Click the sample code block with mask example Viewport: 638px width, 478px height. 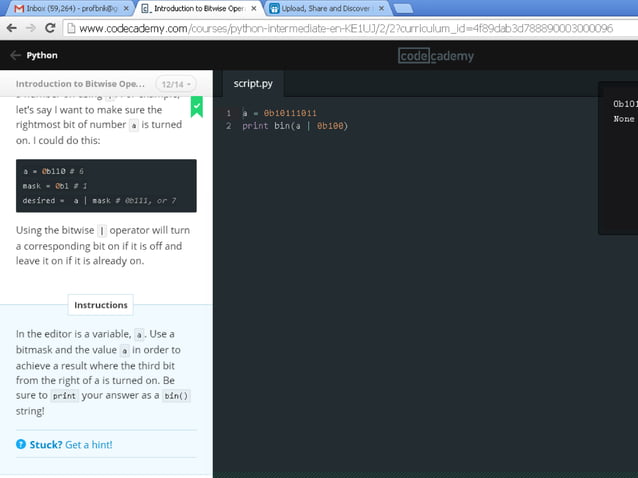coord(106,186)
